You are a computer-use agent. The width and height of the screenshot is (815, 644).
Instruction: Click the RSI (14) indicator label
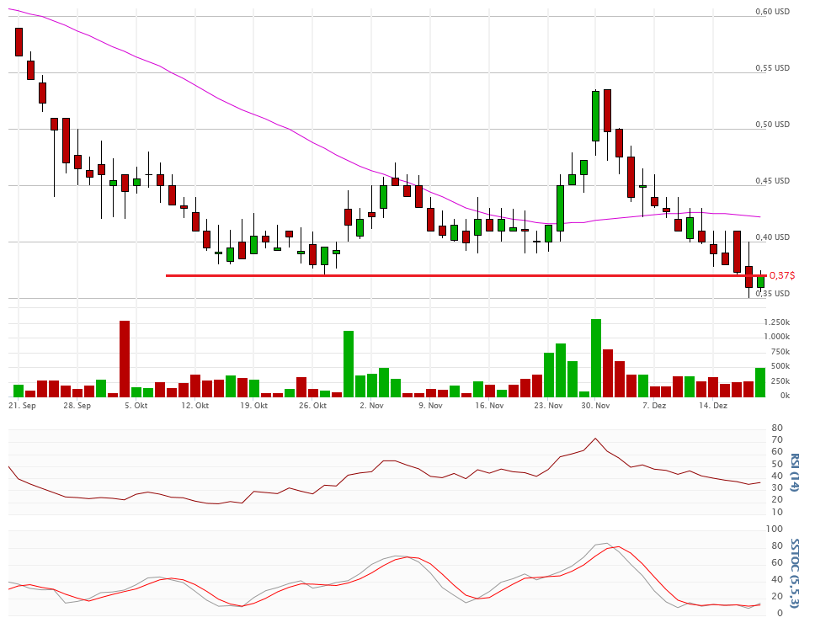coord(795,472)
